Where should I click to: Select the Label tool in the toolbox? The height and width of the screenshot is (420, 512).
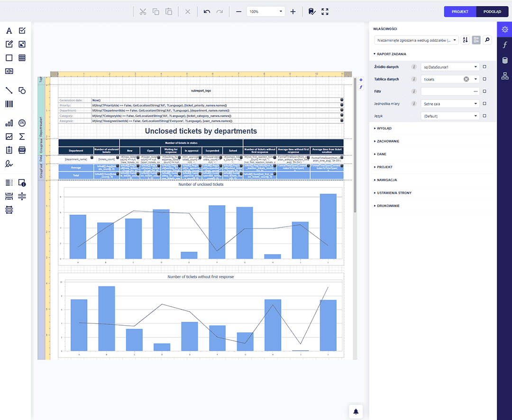point(9,31)
